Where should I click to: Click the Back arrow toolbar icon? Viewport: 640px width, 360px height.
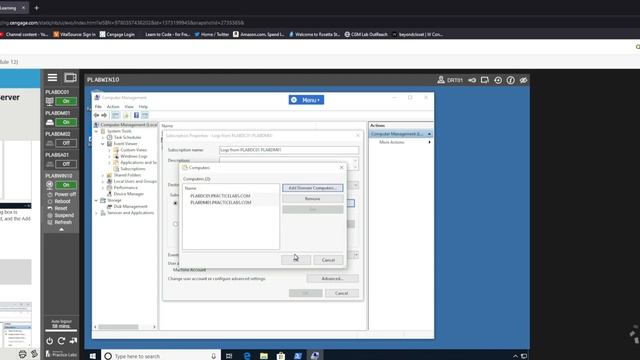point(96,116)
